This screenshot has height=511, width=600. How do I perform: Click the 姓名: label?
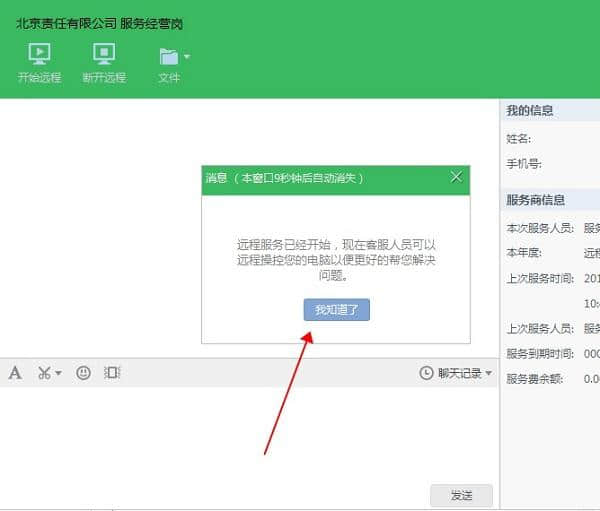pos(518,139)
